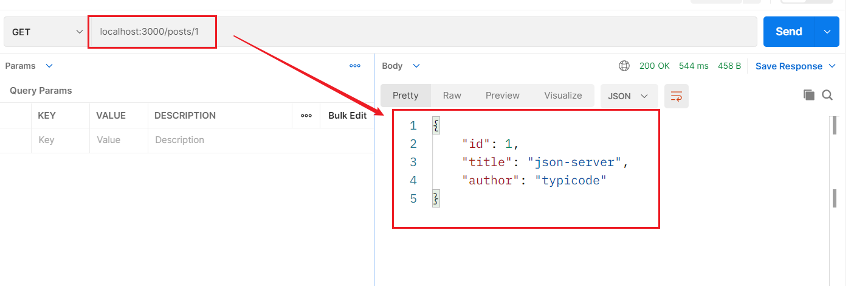This screenshot has height=286, width=868.
Task: Click the 544 ms response time
Action: (694, 66)
